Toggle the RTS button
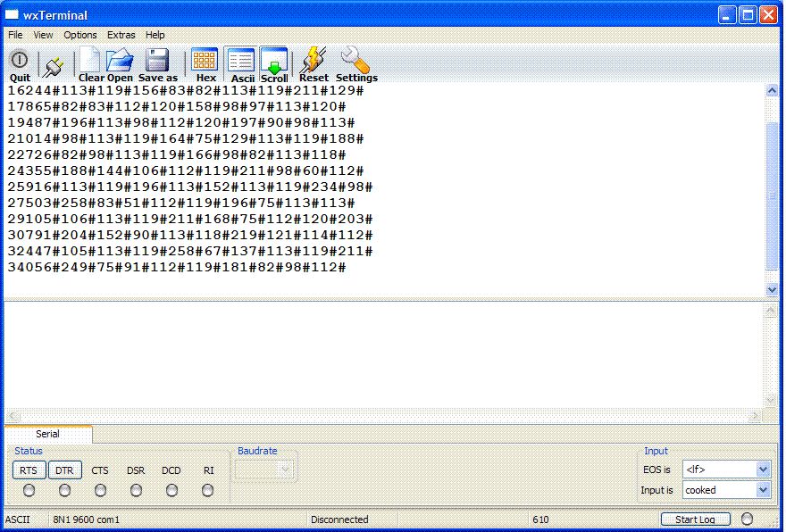 pos(29,470)
